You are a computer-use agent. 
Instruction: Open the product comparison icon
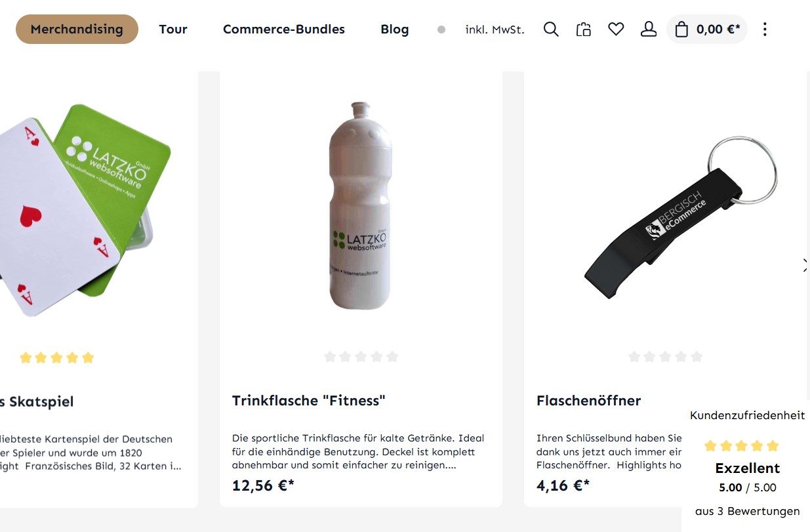[x=584, y=30]
